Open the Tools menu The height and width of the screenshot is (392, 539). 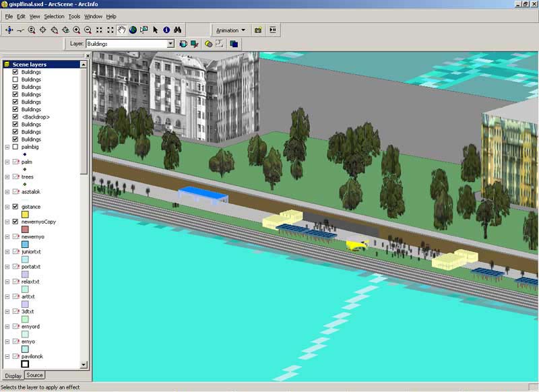74,16
